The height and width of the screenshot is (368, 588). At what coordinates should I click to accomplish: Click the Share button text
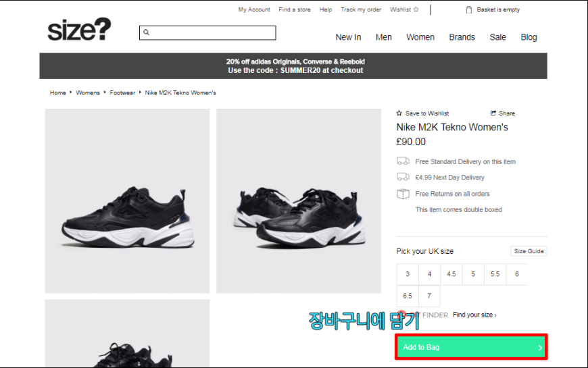[x=507, y=113]
